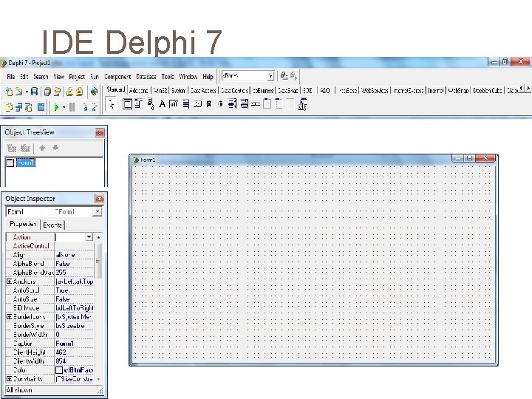532x399 pixels.
Task: Click the New Form toolbar icon
Action: point(41,108)
